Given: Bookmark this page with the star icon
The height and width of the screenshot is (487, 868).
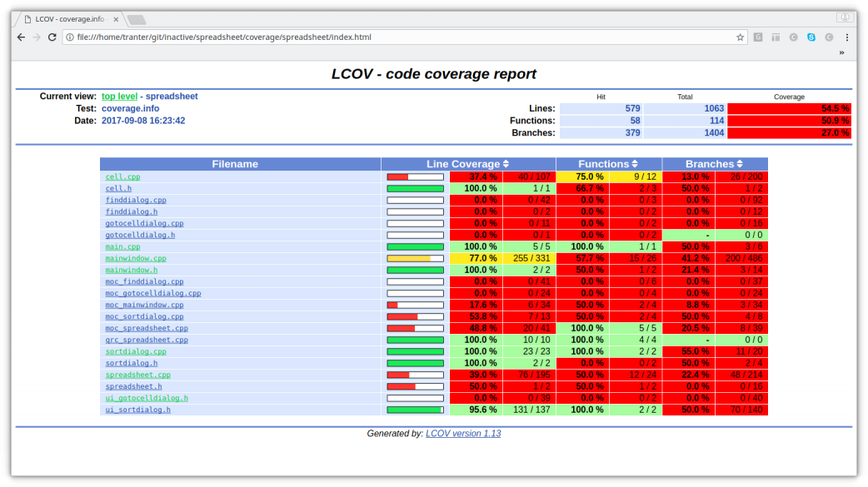Looking at the screenshot, I should tap(740, 37).
